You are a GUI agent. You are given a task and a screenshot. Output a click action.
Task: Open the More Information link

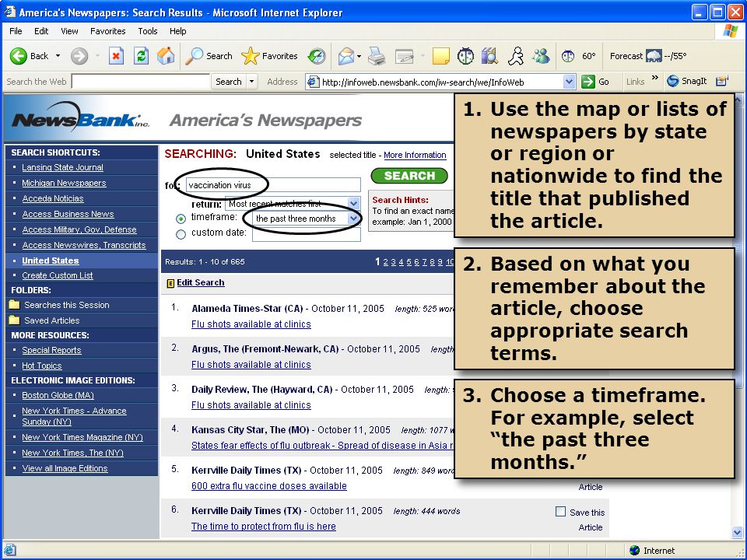[x=415, y=155]
